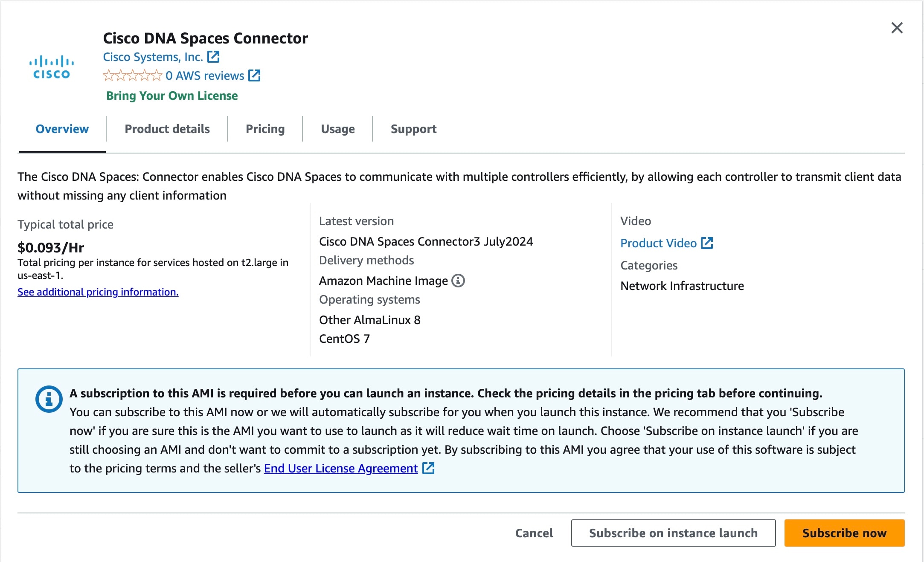
Task: Open external link icon beside End User License Agreement
Action: pos(428,469)
